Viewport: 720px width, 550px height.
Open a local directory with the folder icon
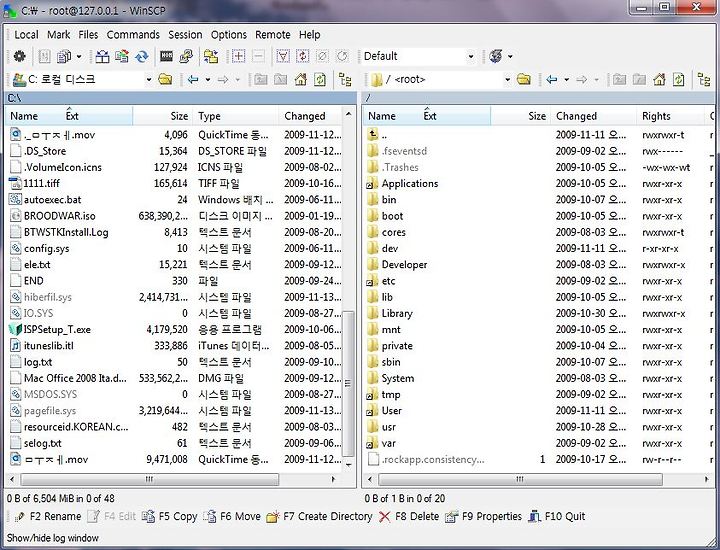[165, 79]
